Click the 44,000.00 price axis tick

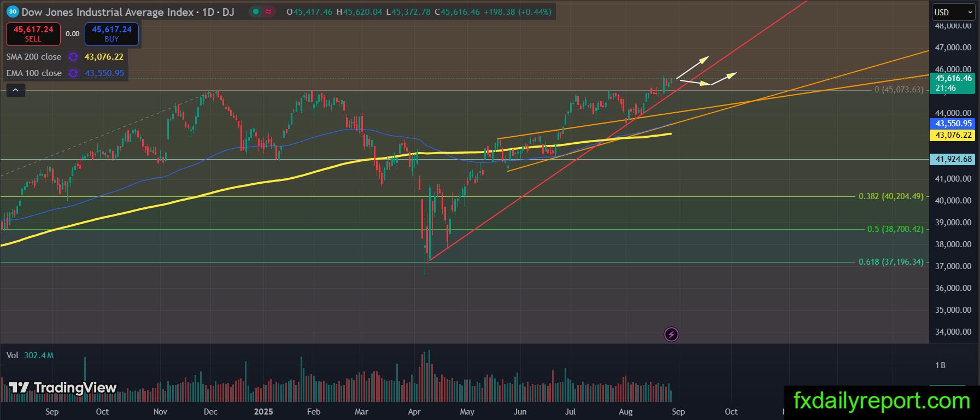point(953,113)
